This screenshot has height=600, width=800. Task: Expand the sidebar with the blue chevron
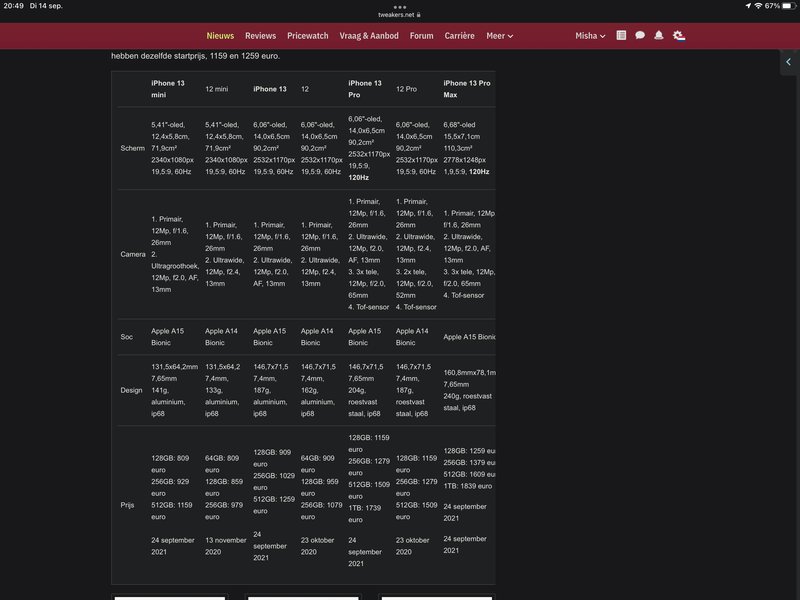[788, 62]
